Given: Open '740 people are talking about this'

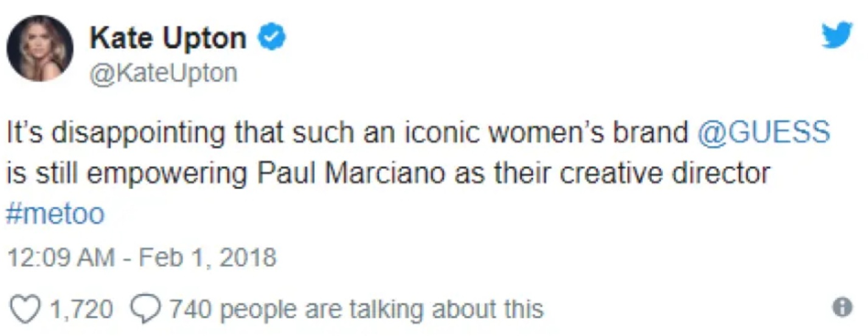Looking at the screenshot, I should click(x=355, y=309).
